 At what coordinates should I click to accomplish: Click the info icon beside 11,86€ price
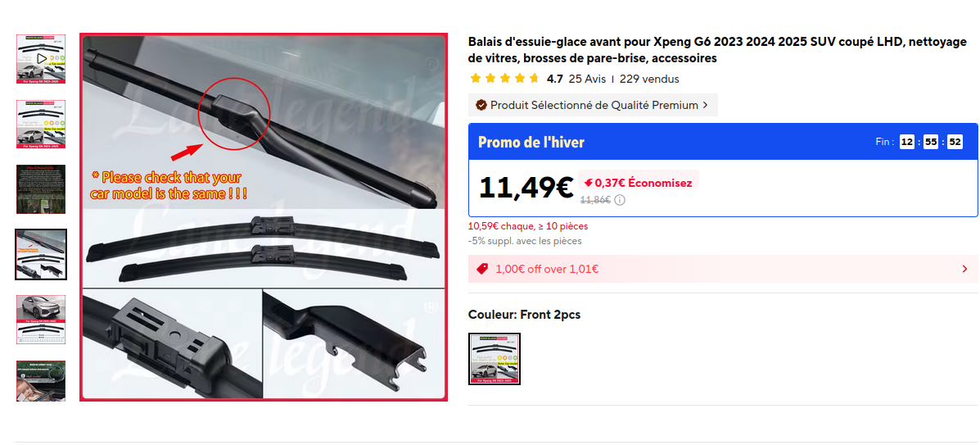[x=620, y=200]
